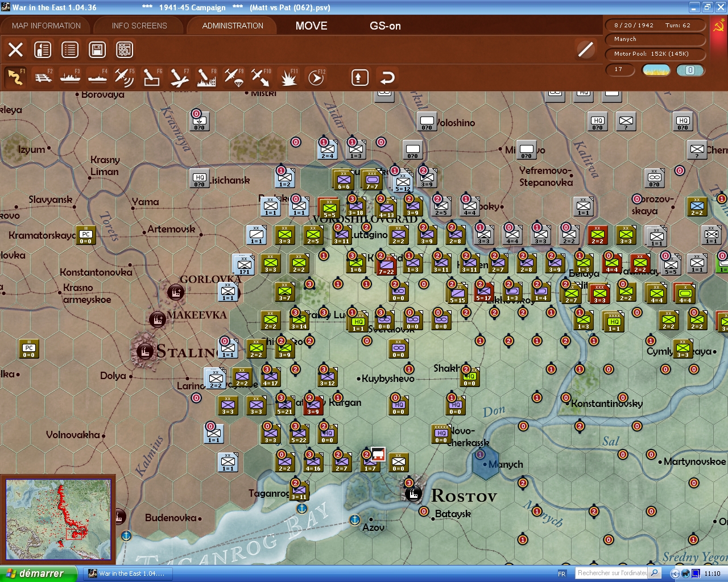
Task: Select the F9 Air Transport mode icon
Action: pos(234,77)
